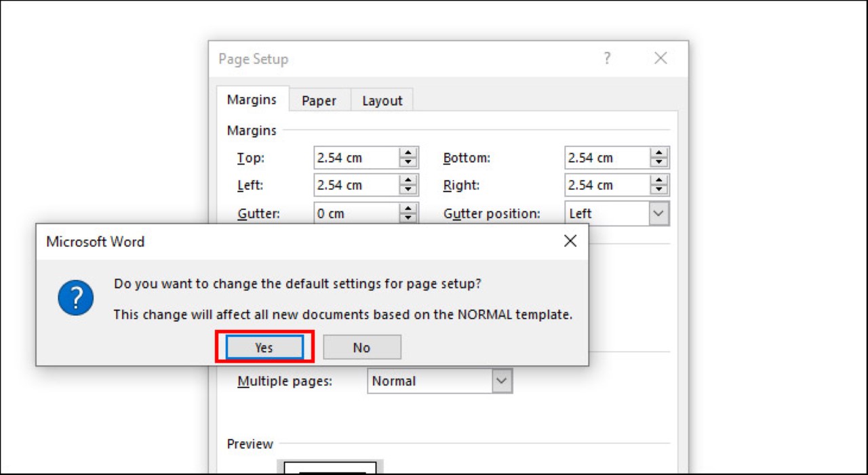Expand the Multiple pages dropdown
868x475 pixels.
pyautogui.click(x=501, y=381)
